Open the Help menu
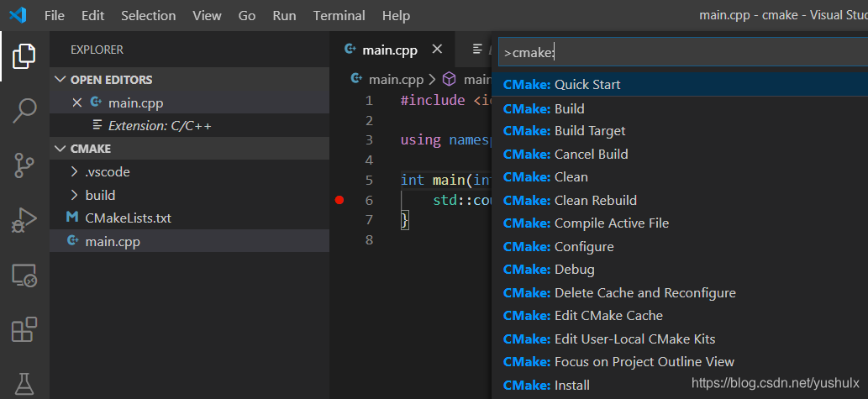868x399 pixels. pos(396,15)
